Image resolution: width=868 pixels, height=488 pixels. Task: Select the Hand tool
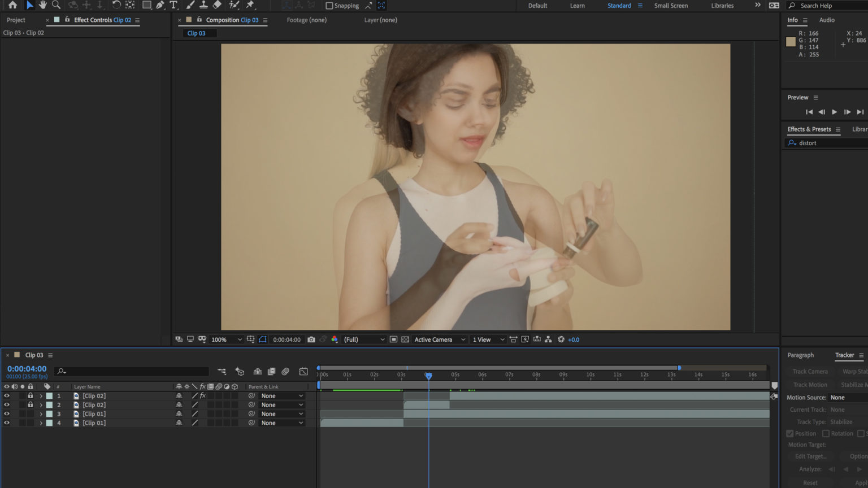tap(42, 6)
